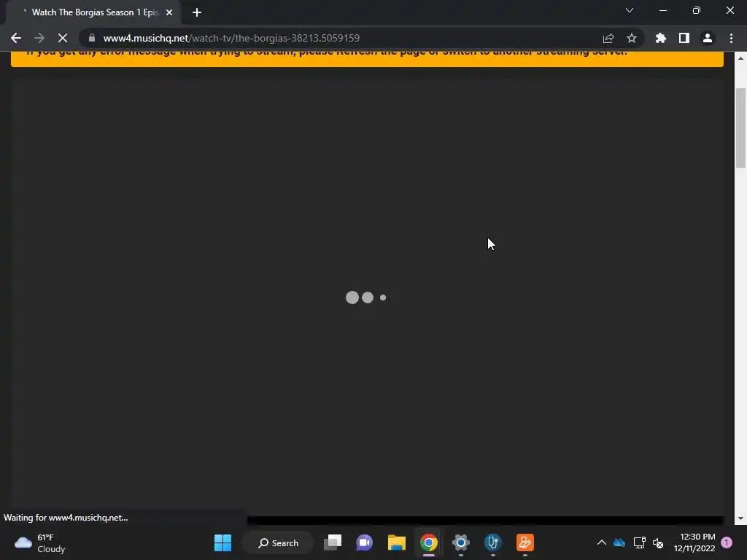Open the Chrome profile avatar
Screen dimensions: 747x560
pyautogui.click(x=708, y=38)
